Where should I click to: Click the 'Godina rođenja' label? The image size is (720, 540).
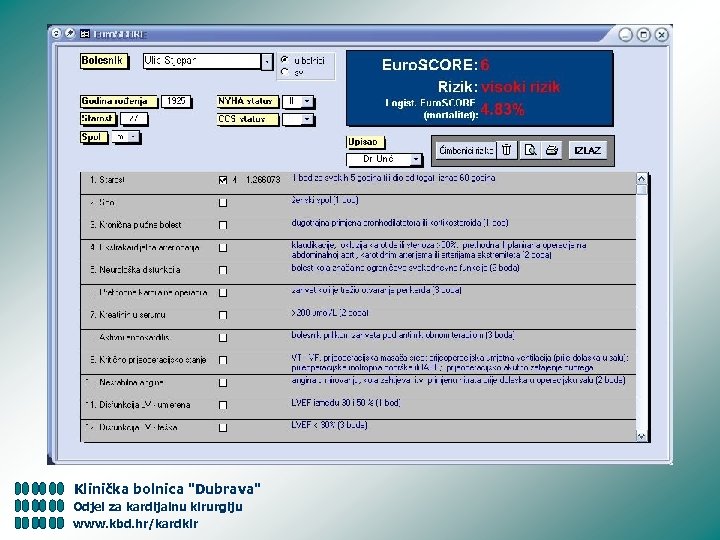119,101
